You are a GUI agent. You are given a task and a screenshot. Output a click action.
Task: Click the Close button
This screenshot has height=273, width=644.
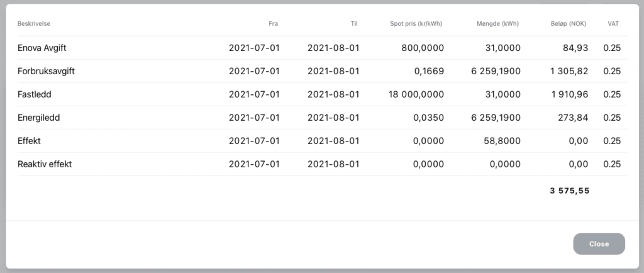[599, 244]
